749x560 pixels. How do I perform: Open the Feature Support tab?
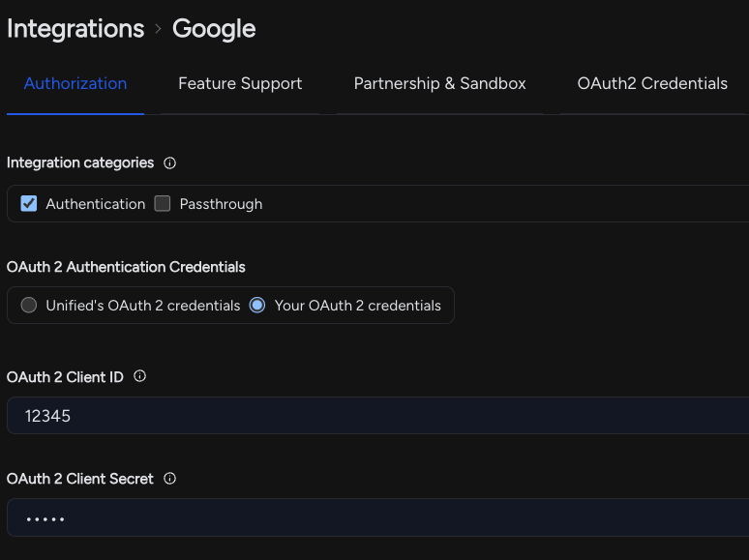pos(240,83)
